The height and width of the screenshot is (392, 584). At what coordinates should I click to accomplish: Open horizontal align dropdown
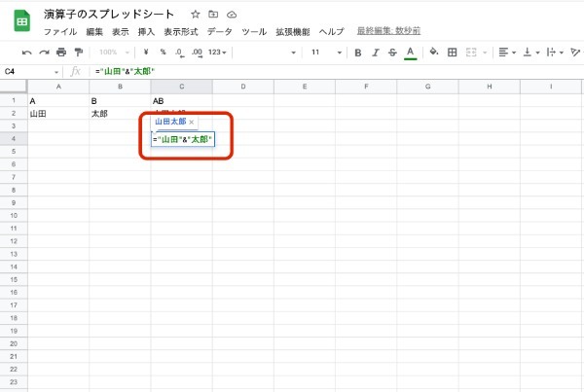507,53
